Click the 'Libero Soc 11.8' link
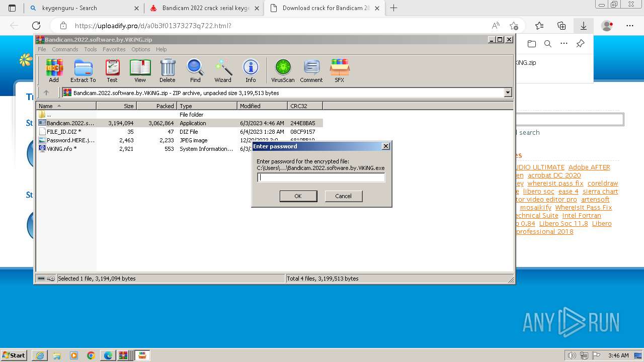 click(563, 224)
